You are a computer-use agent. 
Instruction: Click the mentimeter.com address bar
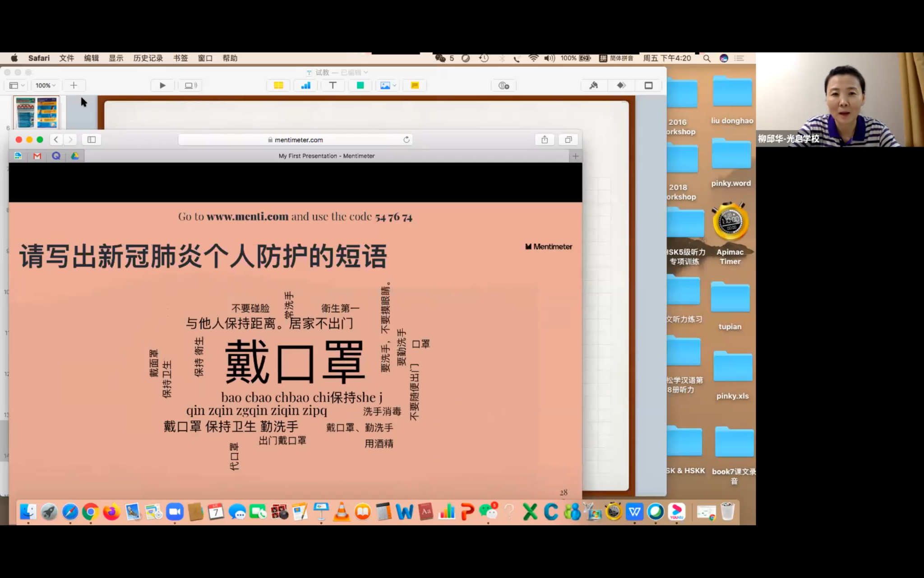point(296,140)
